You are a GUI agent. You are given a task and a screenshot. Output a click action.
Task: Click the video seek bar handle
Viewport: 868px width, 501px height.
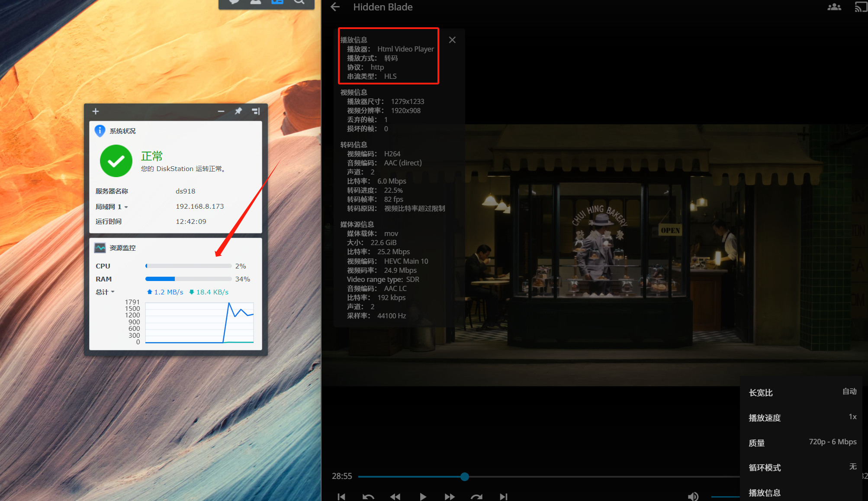pos(465,477)
